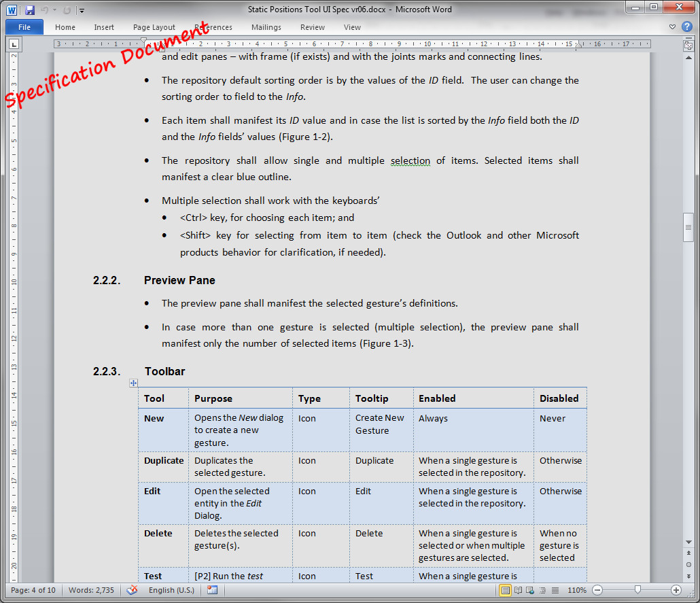
Task: Click the greyed Redo button in the quick access toolbar
Action: tap(67, 10)
